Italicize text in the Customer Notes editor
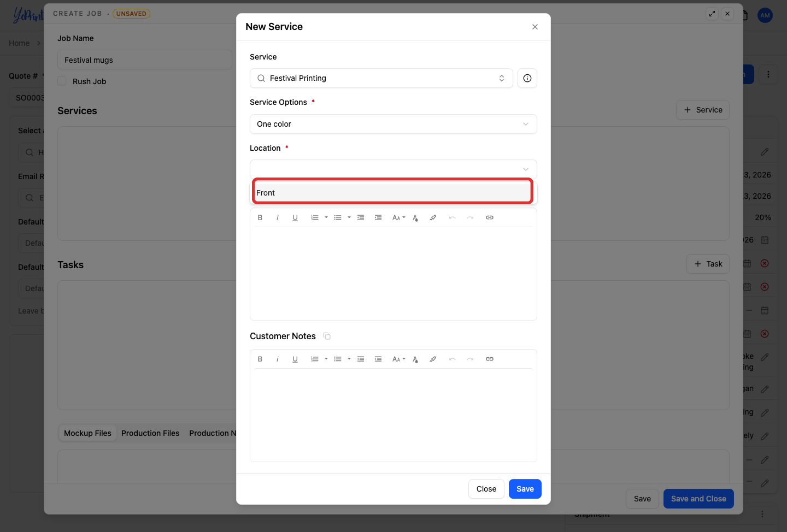 (x=278, y=359)
